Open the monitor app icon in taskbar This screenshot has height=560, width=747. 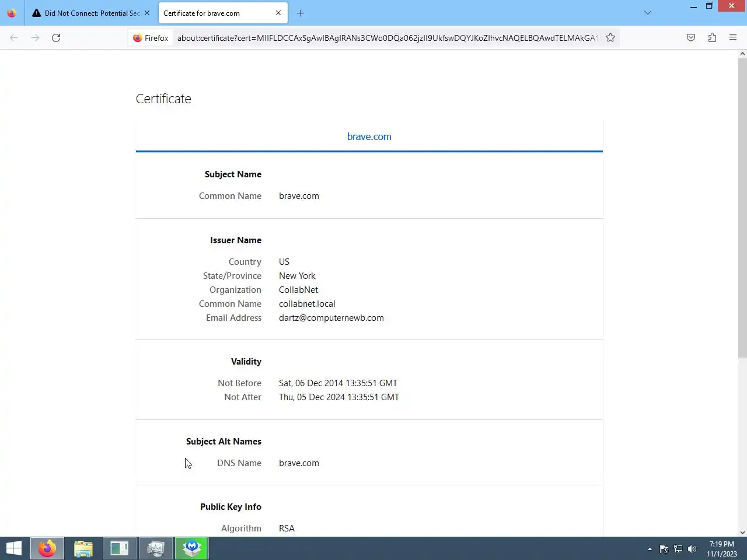156,548
